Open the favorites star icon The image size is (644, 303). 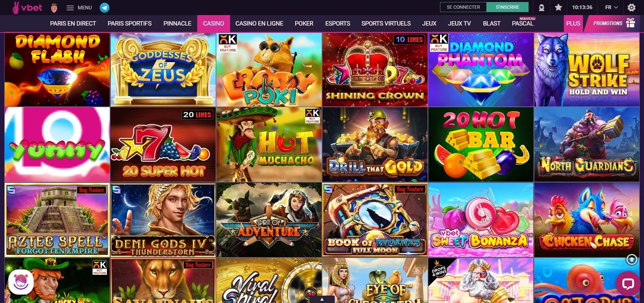click(558, 7)
